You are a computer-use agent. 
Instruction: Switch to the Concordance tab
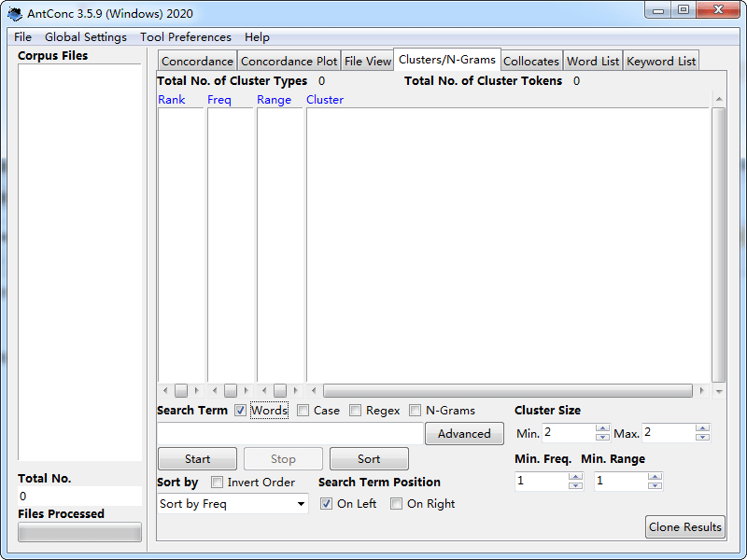(x=197, y=60)
